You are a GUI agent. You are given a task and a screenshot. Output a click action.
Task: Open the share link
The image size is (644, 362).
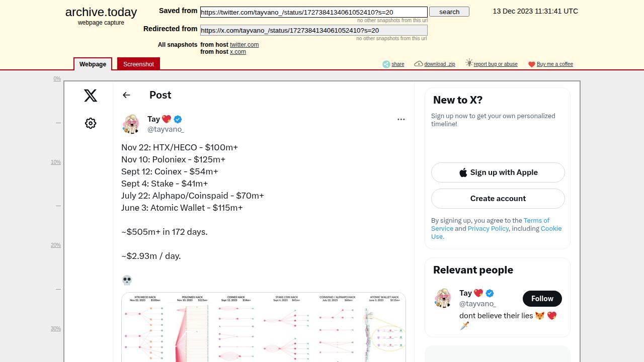(398, 64)
